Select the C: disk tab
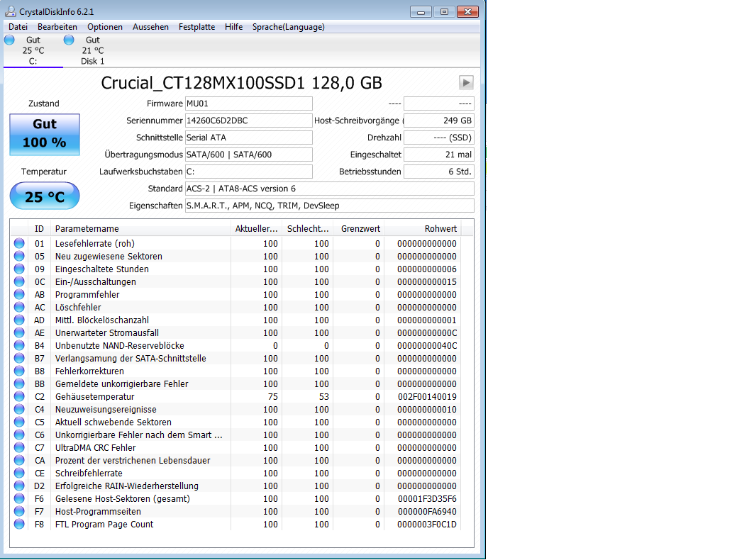Screen dimensions: 754x560 point(33,50)
